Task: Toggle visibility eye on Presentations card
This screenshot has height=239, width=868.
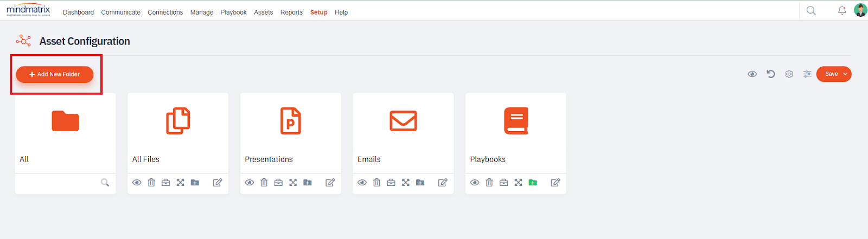Action: pos(250,183)
